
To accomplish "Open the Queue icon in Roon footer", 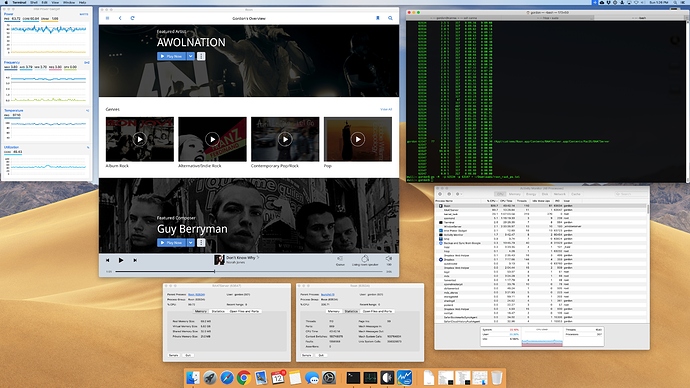I will click(340, 260).
